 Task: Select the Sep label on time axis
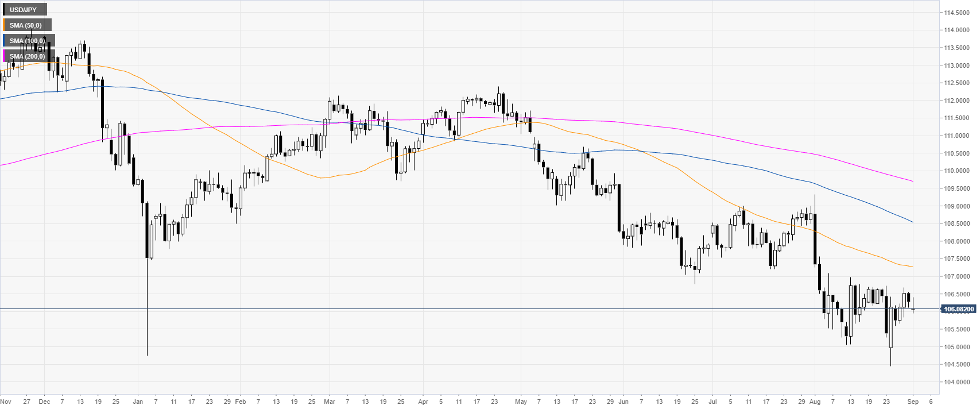point(913,402)
